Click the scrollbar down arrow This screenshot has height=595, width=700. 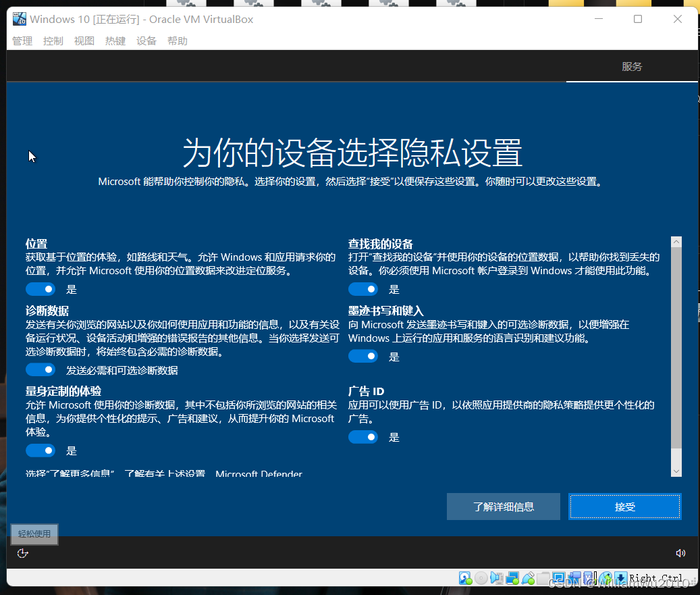(676, 471)
